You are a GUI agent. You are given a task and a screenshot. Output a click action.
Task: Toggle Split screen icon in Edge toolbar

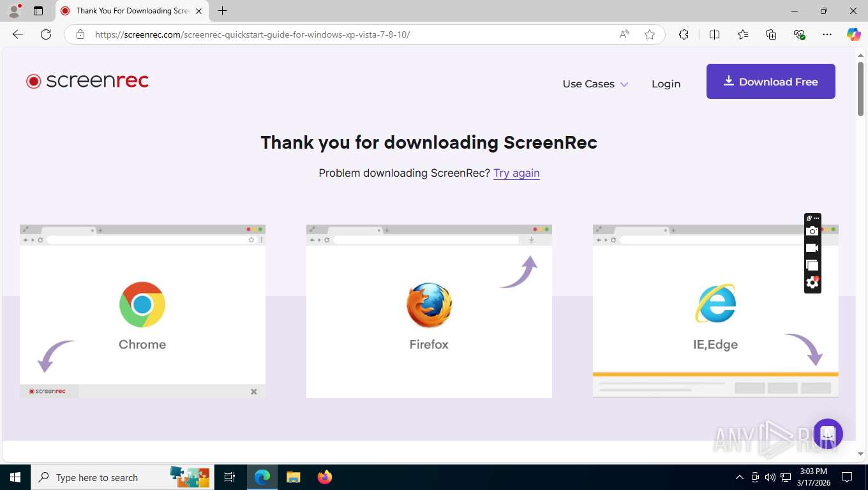click(714, 34)
